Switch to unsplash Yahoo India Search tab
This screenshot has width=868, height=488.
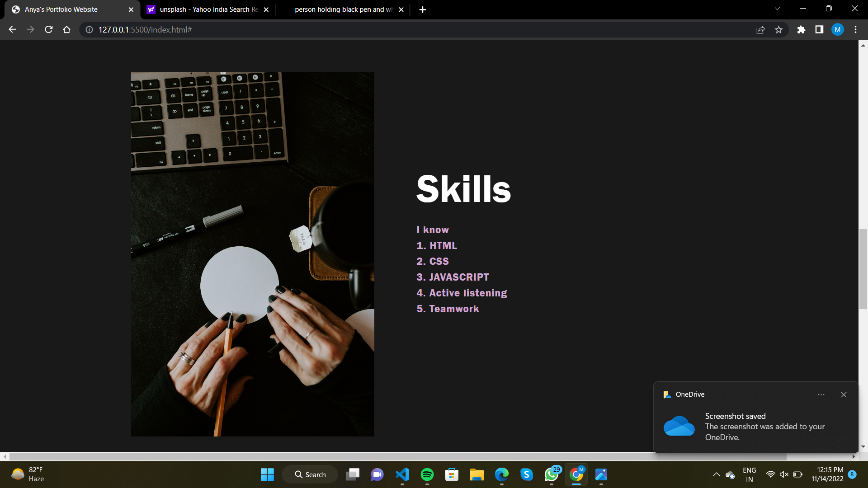coord(208,9)
